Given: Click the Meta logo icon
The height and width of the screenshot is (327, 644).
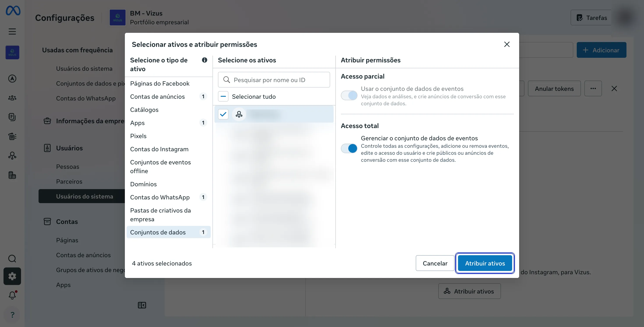Looking at the screenshot, I should pyautogui.click(x=13, y=11).
